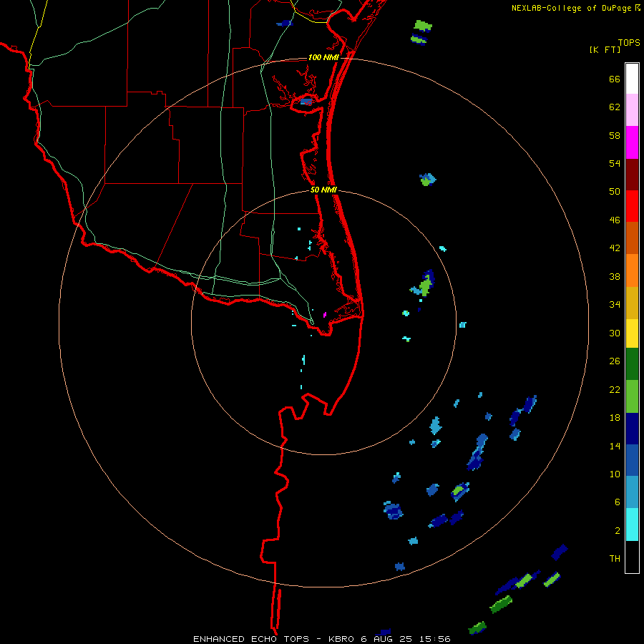
Task: Click the cyan 2 K FT legend swatch
Action: [632, 525]
